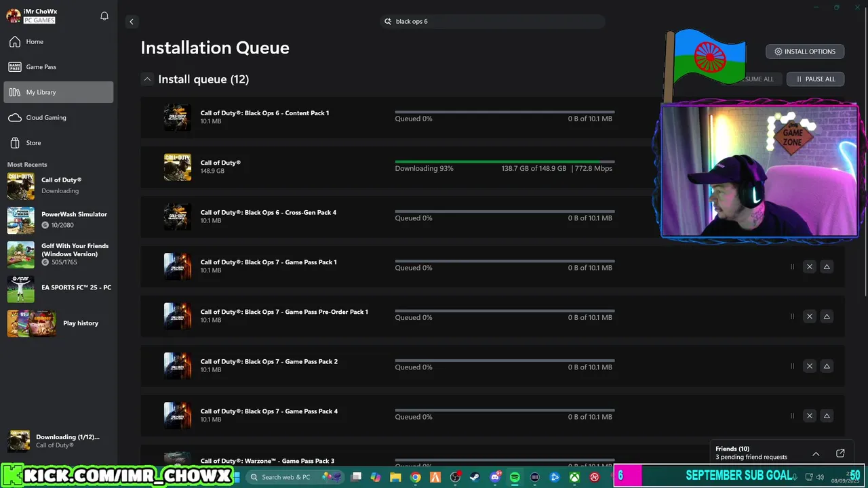Expand the Friends panel chevron
This screenshot has width=868, height=488.
click(816, 453)
